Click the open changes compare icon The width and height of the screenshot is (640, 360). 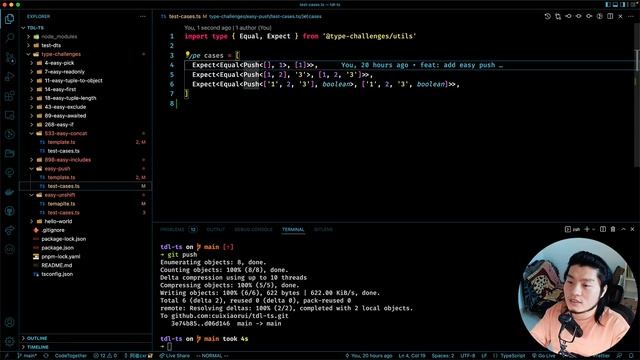[558, 16]
